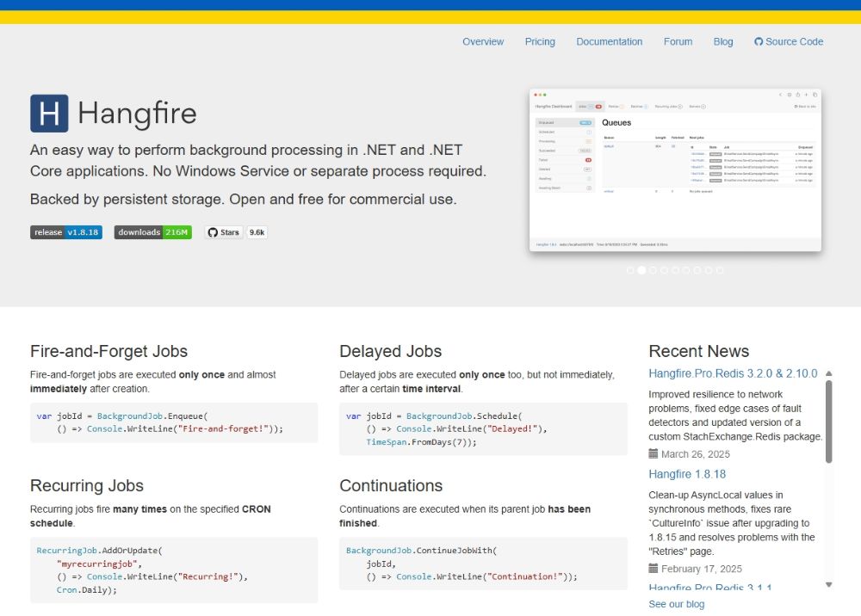
Task: Follow the See our blog link
Action: (x=677, y=604)
